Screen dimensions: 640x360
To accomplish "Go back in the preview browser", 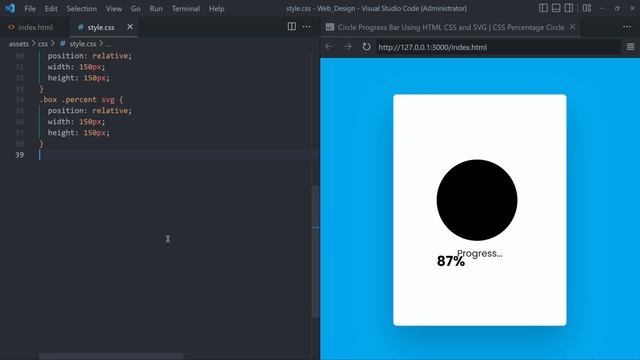I will (329, 47).
